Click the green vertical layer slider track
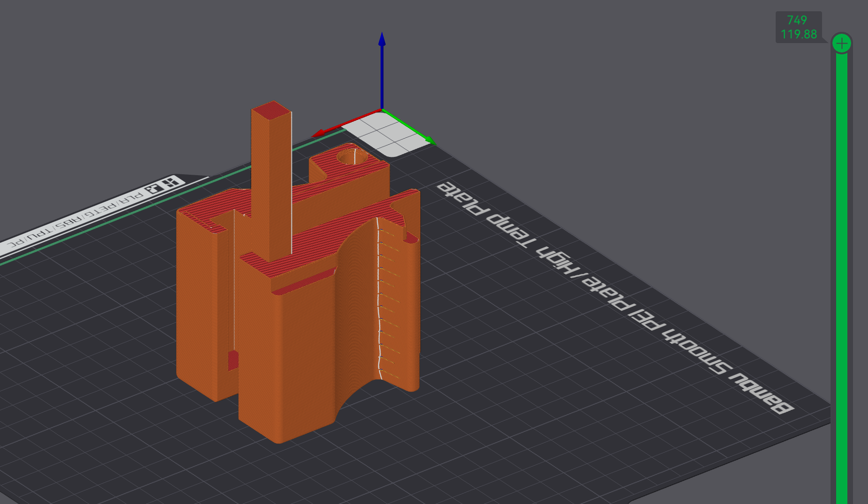Image resolution: width=868 pixels, height=504 pixels. tap(842, 279)
